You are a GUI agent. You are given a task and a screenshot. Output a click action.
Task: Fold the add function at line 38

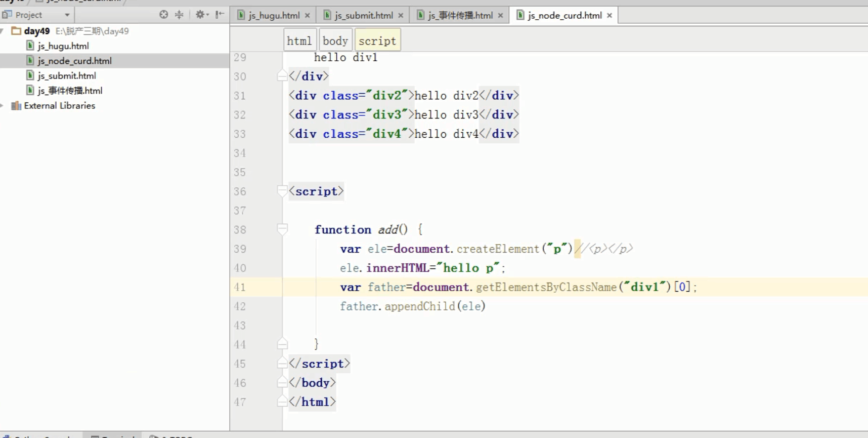[x=283, y=229]
